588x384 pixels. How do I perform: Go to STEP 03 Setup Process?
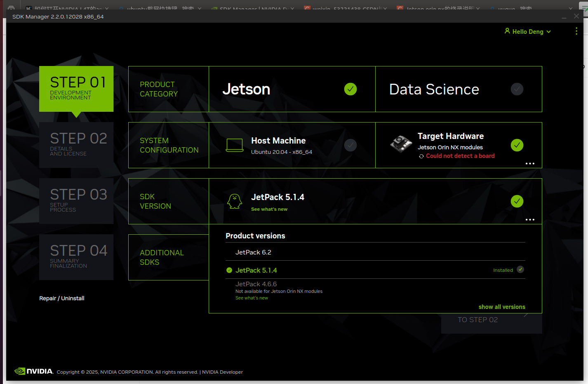point(76,201)
